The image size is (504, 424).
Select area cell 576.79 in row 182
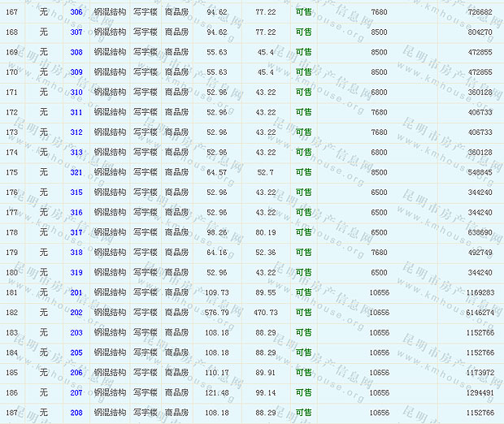[x=217, y=313]
